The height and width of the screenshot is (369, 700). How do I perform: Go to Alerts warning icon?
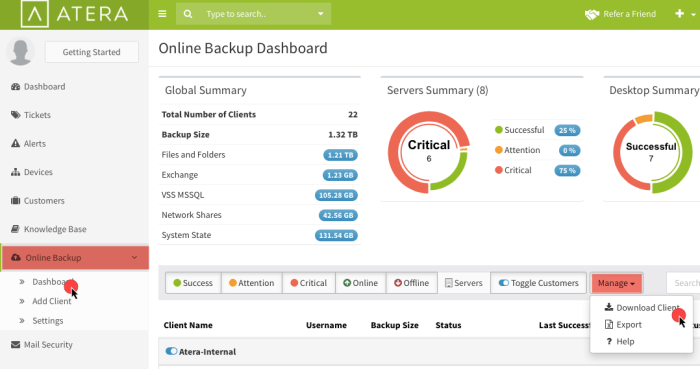(16, 143)
